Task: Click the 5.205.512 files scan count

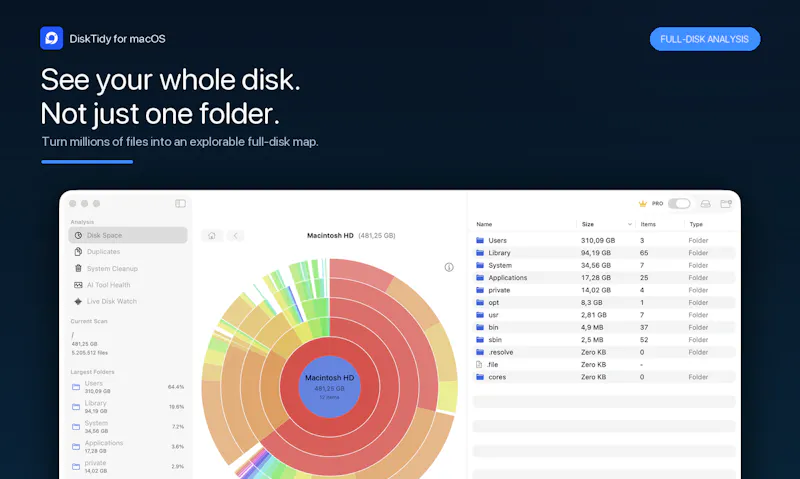Action: (90, 352)
